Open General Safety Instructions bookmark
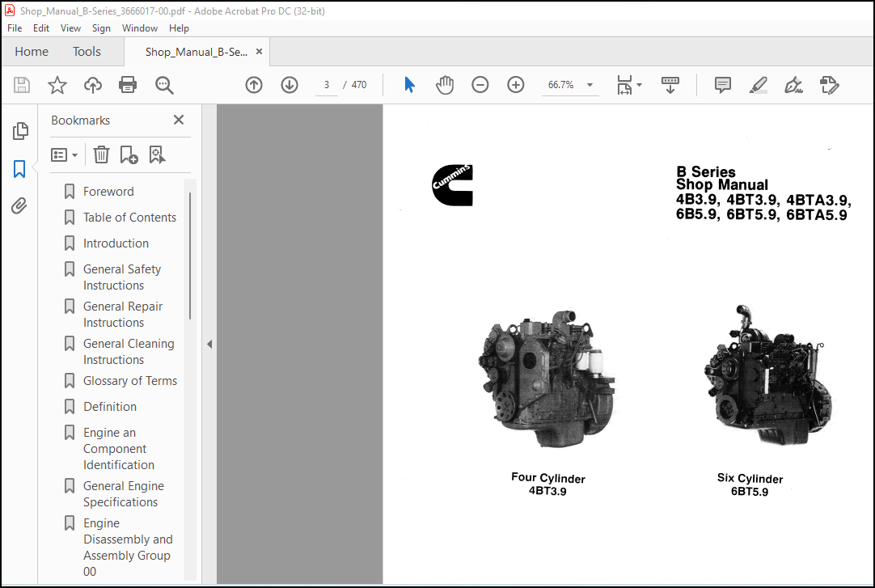 [x=121, y=277]
